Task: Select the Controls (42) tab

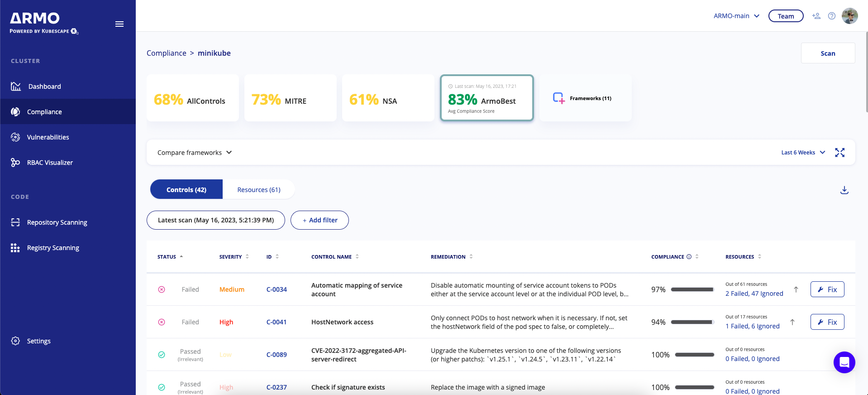Action: (x=186, y=189)
